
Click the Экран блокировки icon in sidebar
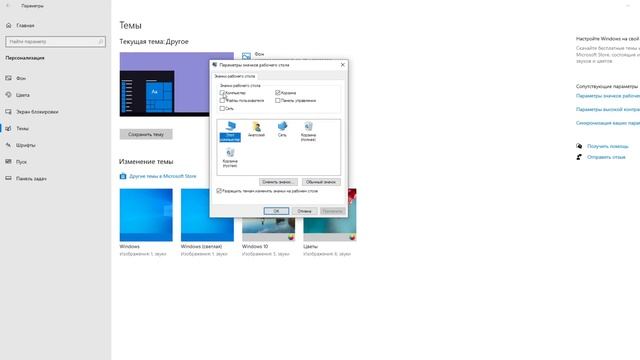9,111
